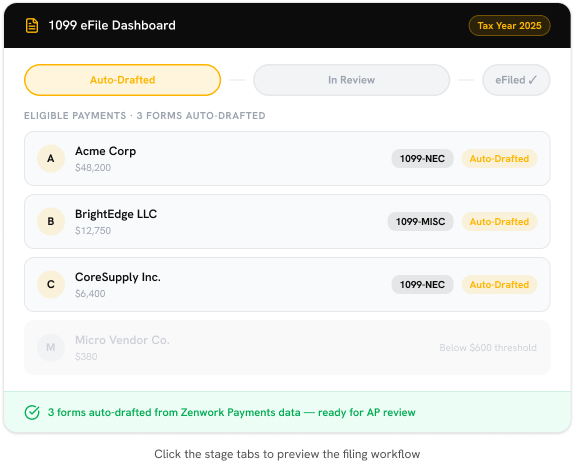The width and height of the screenshot is (575, 463).
Task: Click the CoreSupply Inc. 'C' avatar
Action: coord(51,284)
